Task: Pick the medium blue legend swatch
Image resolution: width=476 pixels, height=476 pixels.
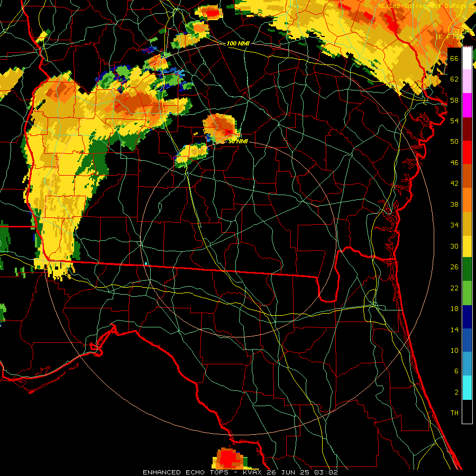Action: (467, 341)
